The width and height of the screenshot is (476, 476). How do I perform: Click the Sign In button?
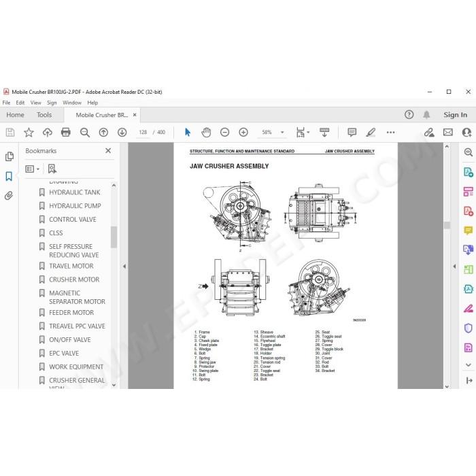click(x=455, y=115)
